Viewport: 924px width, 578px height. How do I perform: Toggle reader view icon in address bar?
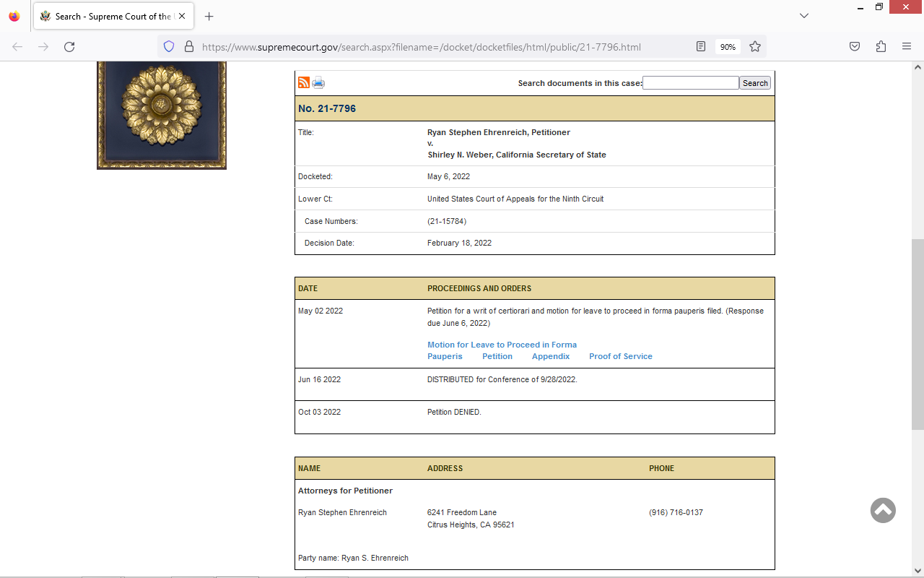tap(701, 47)
